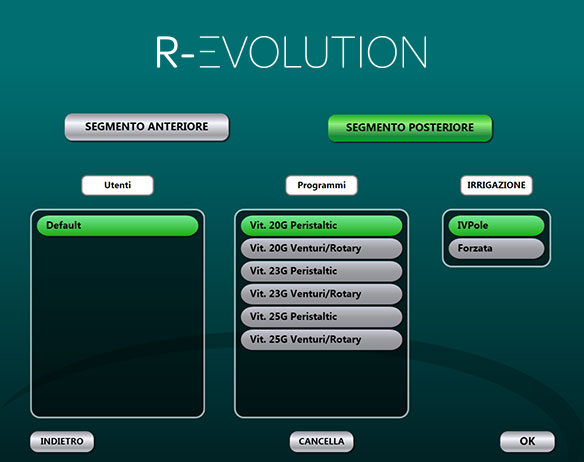Switch to Segmento Anteriore mode

click(x=147, y=127)
